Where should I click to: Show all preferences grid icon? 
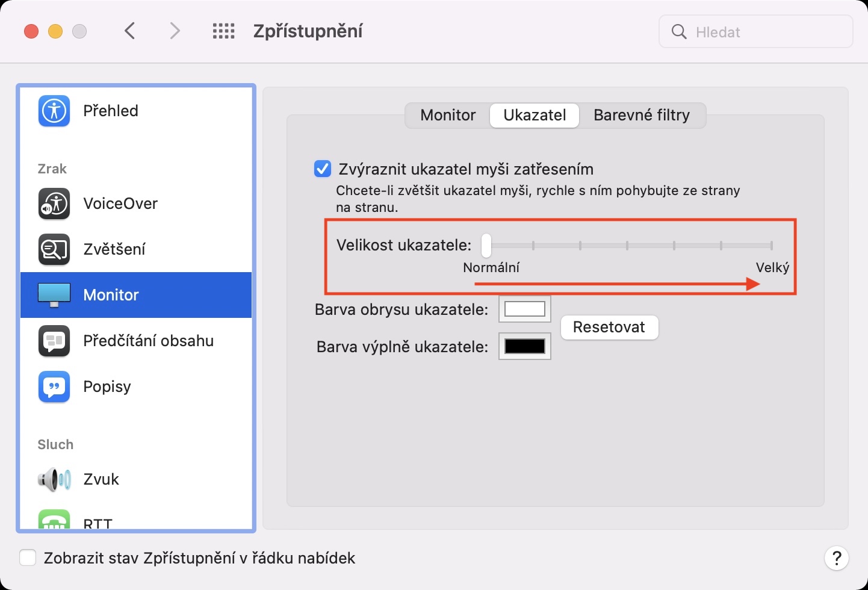223,31
